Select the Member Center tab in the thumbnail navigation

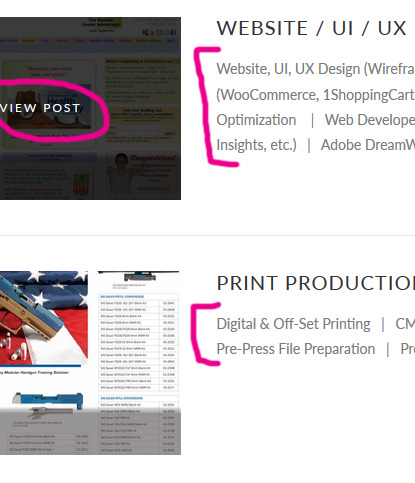click(102, 41)
